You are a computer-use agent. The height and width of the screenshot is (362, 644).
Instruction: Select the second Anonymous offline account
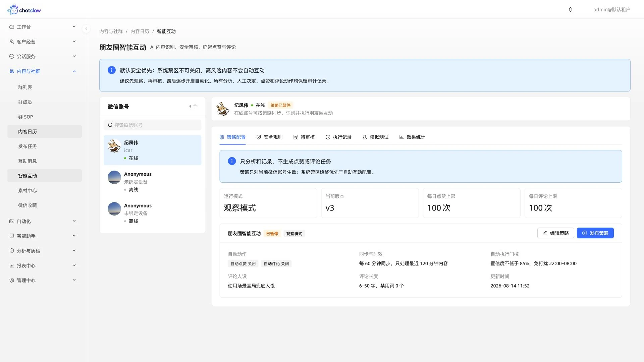click(152, 213)
